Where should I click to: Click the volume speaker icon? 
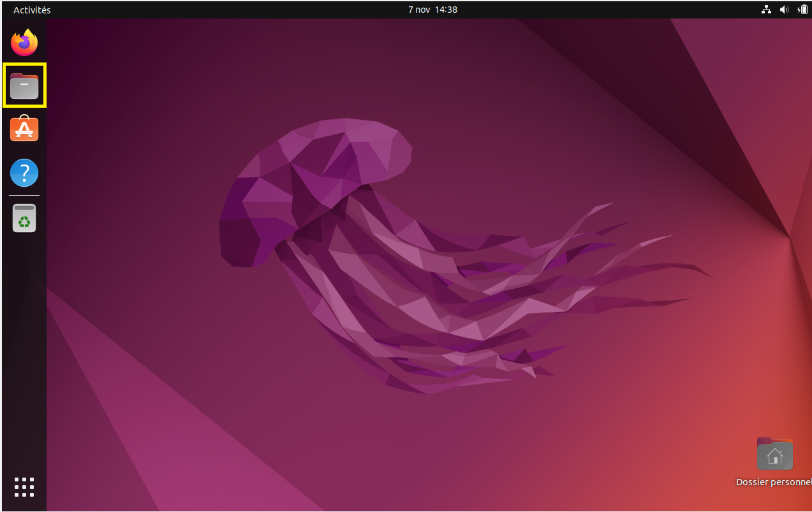[x=784, y=10]
